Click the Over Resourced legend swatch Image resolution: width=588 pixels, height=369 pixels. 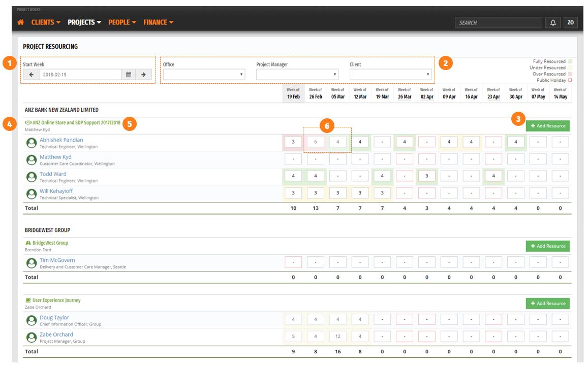(570, 74)
